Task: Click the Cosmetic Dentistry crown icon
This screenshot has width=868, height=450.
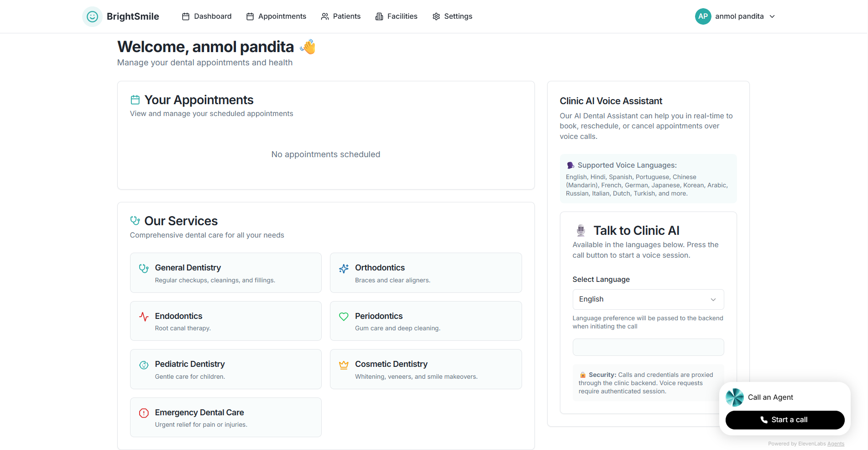Action: 344,365
